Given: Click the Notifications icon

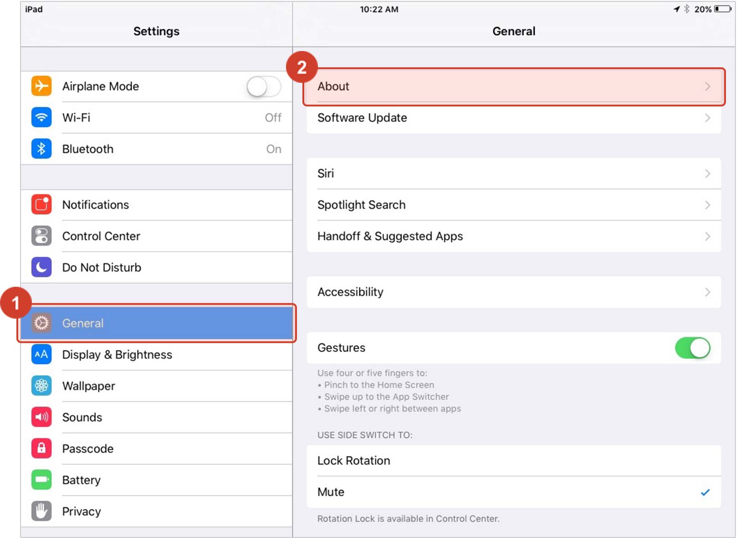Looking at the screenshot, I should pos(41,205).
